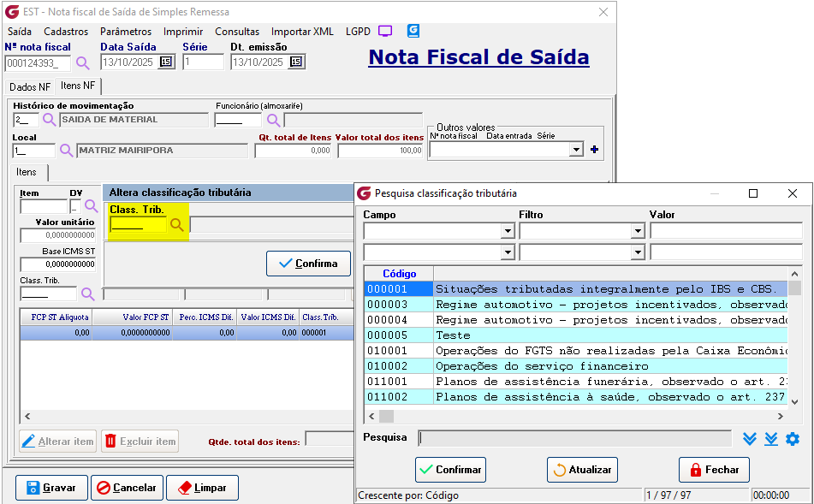Viewport: 814px width, 504px height.
Task: Select row 000003 Regime automotivo
Action: point(576,305)
